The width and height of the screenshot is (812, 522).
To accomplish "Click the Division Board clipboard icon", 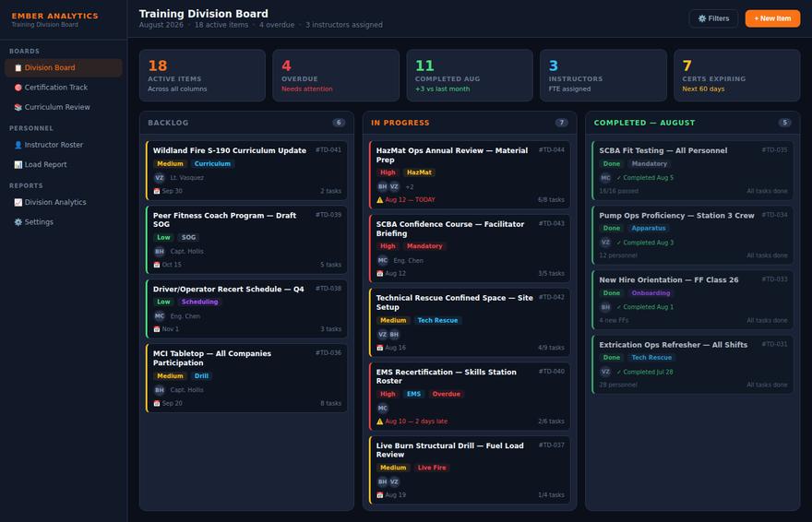I will [18, 67].
